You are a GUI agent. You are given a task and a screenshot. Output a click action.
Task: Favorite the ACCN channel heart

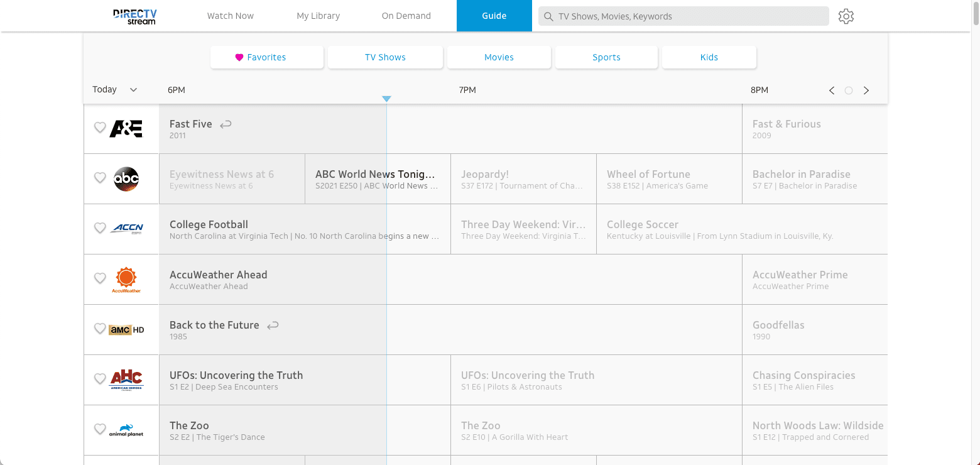[x=100, y=228]
